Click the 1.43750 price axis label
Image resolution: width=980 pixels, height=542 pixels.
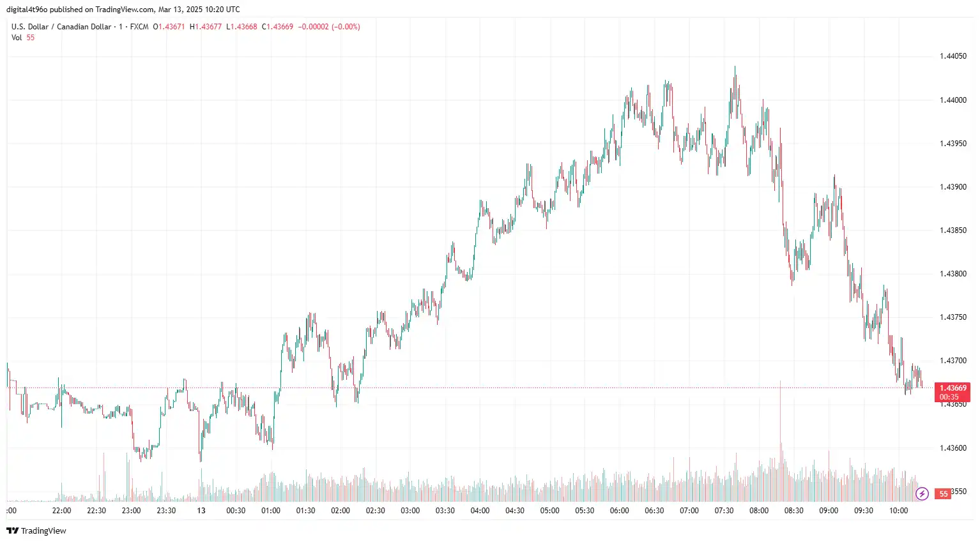pos(953,317)
